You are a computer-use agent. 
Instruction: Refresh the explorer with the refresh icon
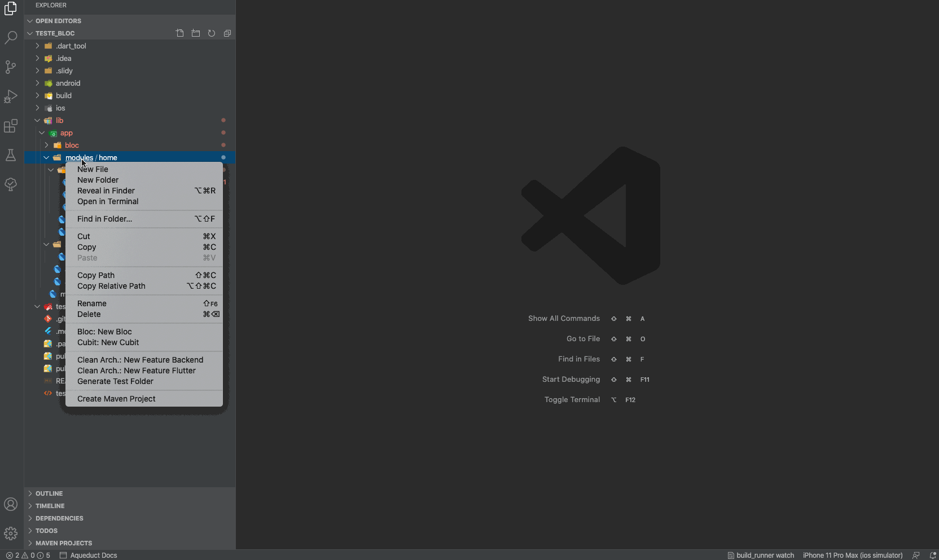[x=212, y=33]
